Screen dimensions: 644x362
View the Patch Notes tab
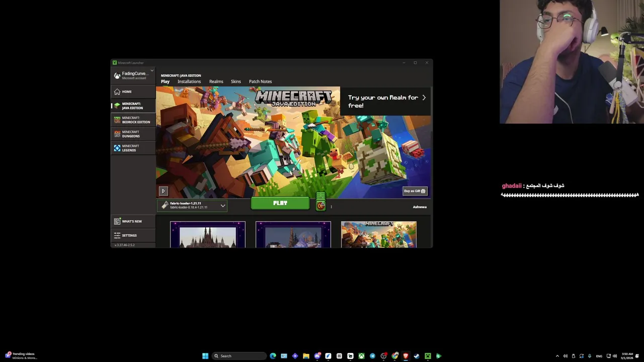point(260,81)
